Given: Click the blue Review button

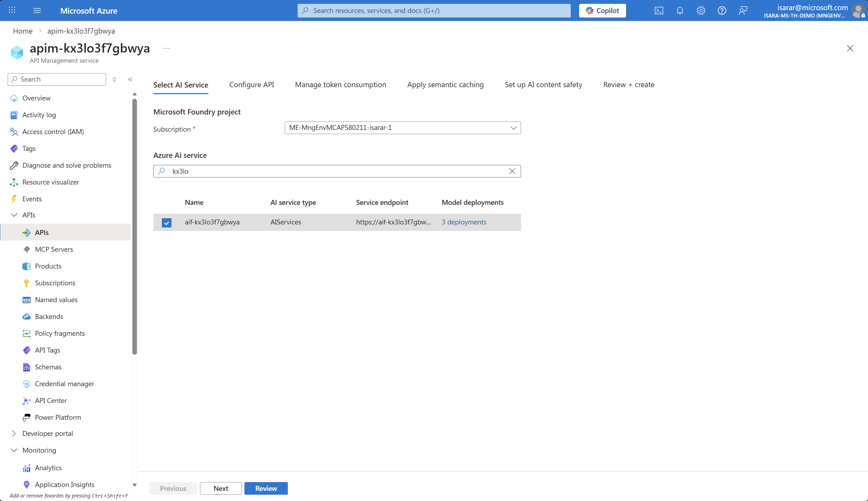Looking at the screenshot, I should pyautogui.click(x=266, y=488).
